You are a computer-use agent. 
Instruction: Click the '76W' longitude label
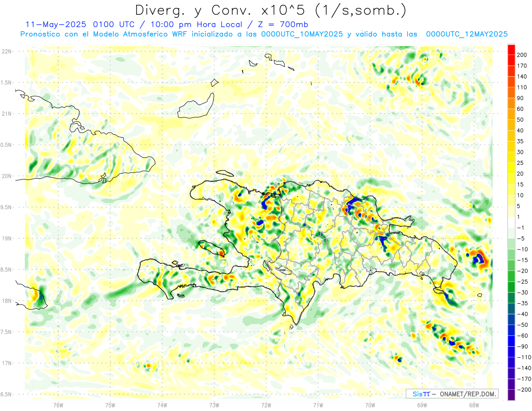[x=58, y=405]
